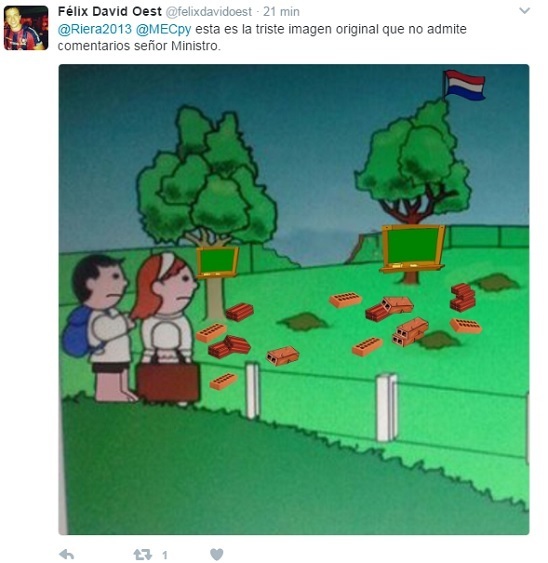This screenshot has height=563, width=548.
Task: Retweet using the retweet arrows icon
Action: click(143, 554)
